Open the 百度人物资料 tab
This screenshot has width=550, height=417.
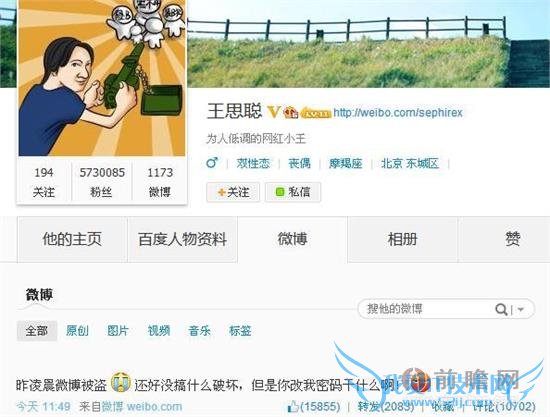point(182,240)
